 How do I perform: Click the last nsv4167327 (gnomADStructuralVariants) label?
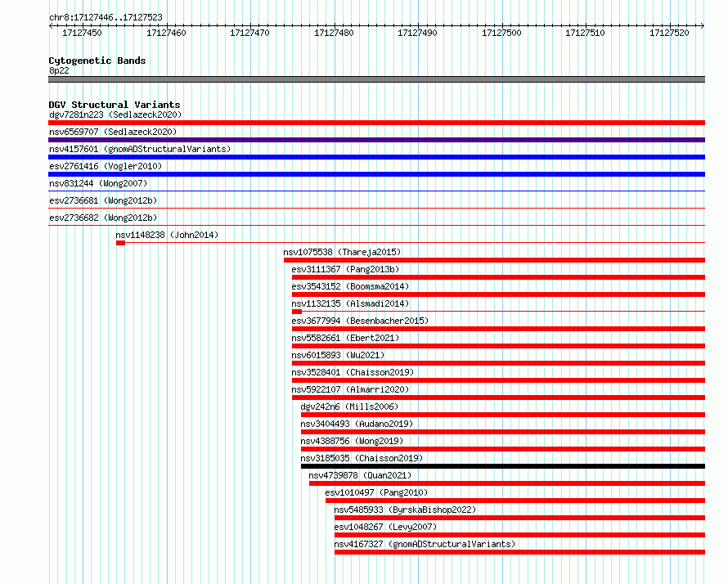[425, 544]
